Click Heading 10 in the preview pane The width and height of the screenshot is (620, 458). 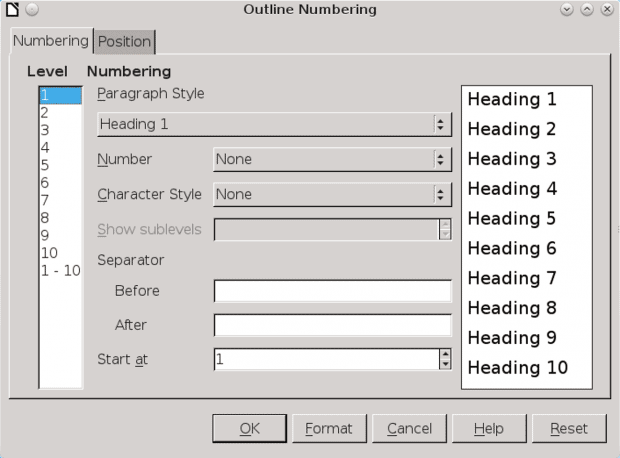tap(518, 367)
